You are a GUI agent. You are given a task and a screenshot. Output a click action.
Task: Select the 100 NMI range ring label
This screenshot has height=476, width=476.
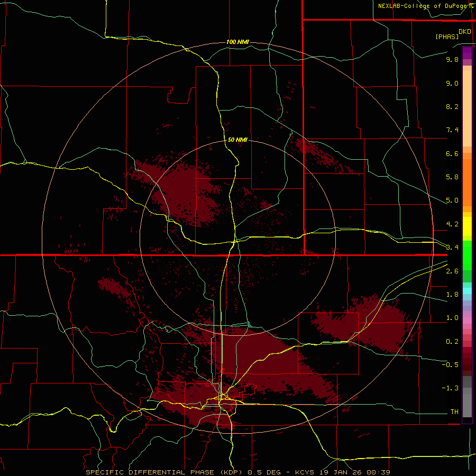[237, 42]
